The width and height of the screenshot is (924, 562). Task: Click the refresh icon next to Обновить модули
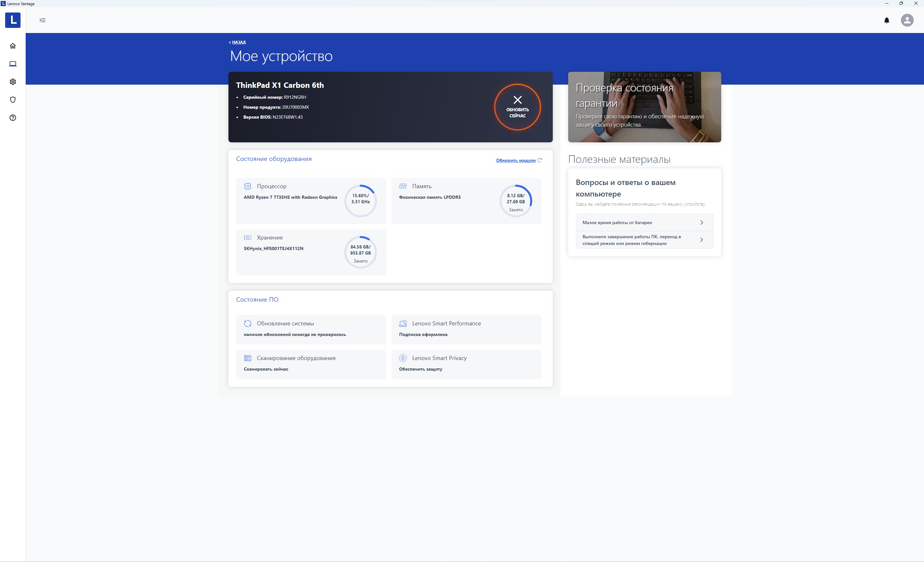tap(540, 160)
